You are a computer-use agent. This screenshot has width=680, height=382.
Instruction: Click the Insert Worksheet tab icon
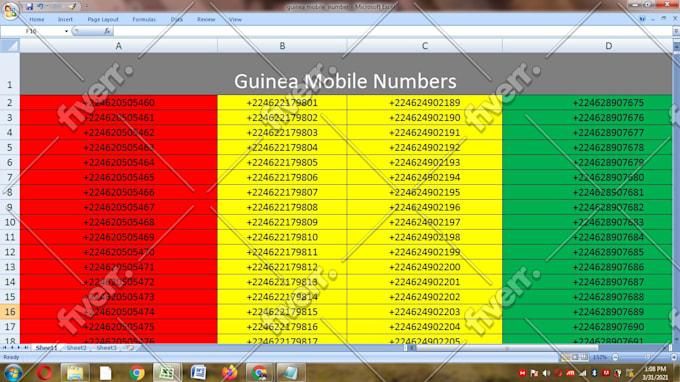129,348
